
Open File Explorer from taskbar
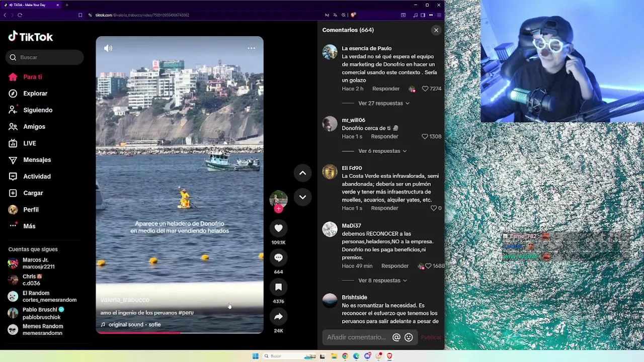[334, 356]
